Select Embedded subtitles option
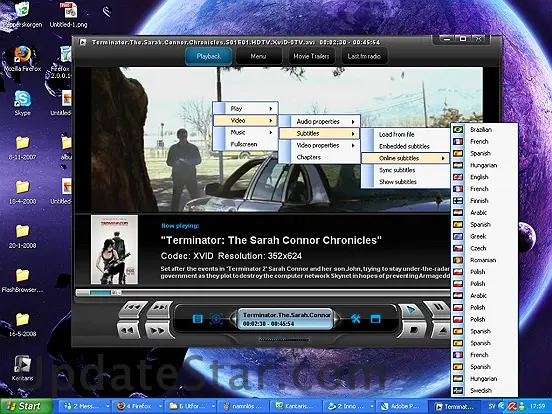Image resolution: width=552 pixels, height=414 pixels. (406, 146)
